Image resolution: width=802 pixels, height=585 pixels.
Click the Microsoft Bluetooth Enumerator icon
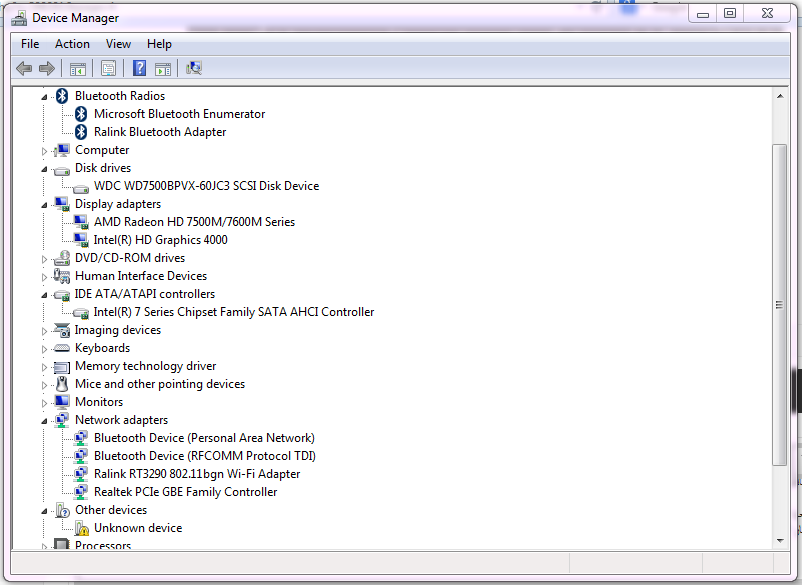click(81, 114)
